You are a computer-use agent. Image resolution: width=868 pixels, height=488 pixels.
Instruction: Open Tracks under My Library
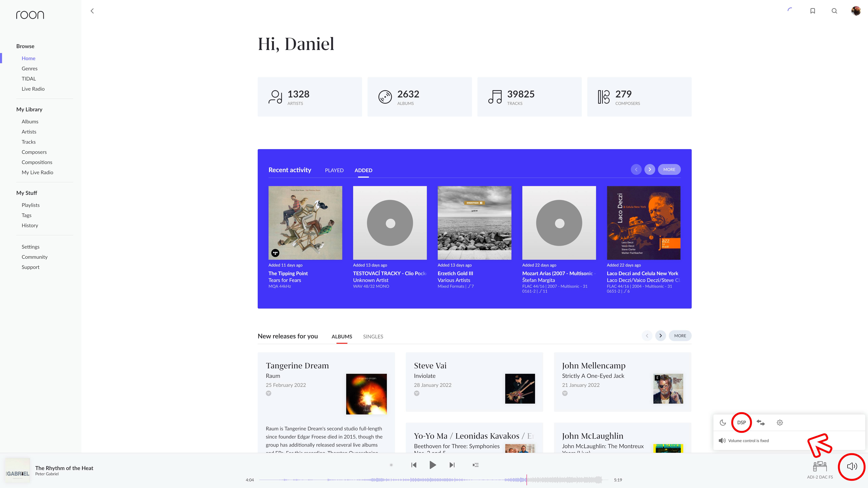[29, 142]
